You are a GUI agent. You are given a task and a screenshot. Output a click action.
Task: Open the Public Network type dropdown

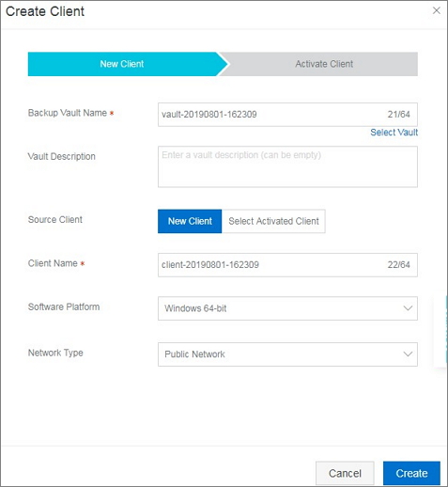(287, 354)
